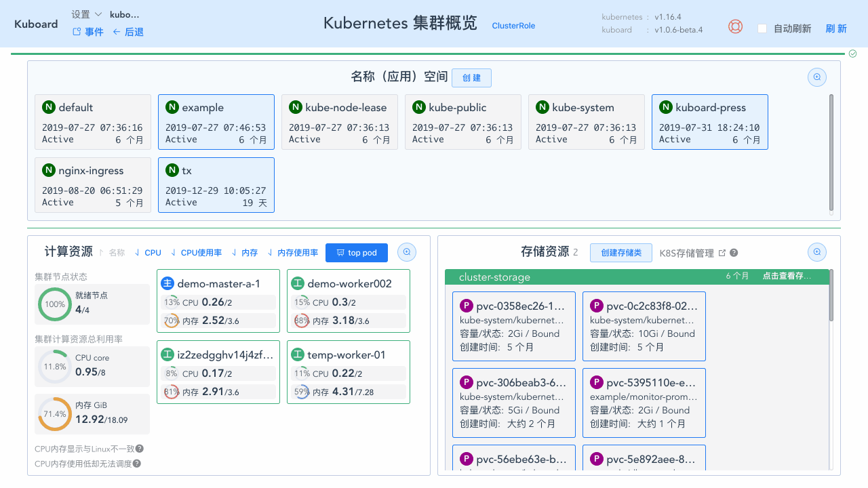Click the N icon of kube-public namespace
The image size is (868, 488).
click(419, 107)
